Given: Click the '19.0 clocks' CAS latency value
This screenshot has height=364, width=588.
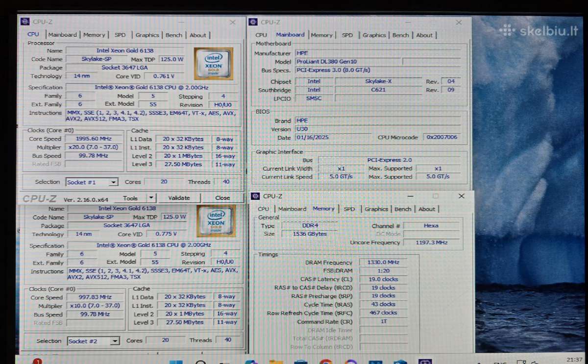Looking at the screenshot, I should tap(383, 279).
